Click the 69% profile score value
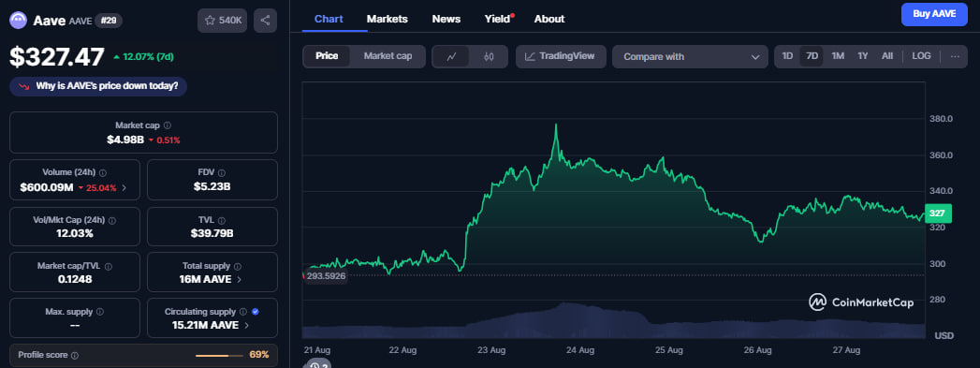The width and height of the screenshot is (980, 368). tap(258, 355)
